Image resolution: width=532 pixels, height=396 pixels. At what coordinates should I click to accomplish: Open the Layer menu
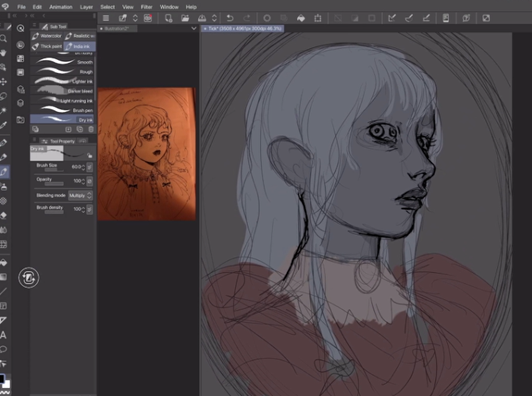86,7
